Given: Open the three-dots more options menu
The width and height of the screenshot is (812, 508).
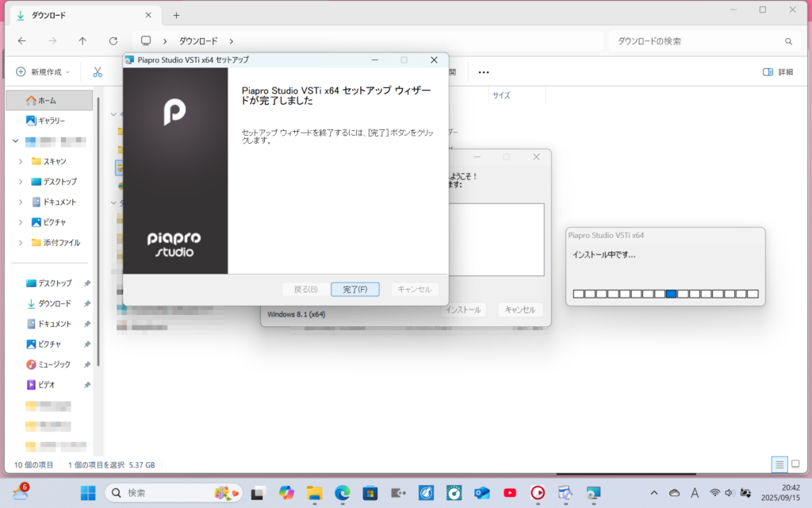Looking at the screenshot, I should click(x=483, y=72).
